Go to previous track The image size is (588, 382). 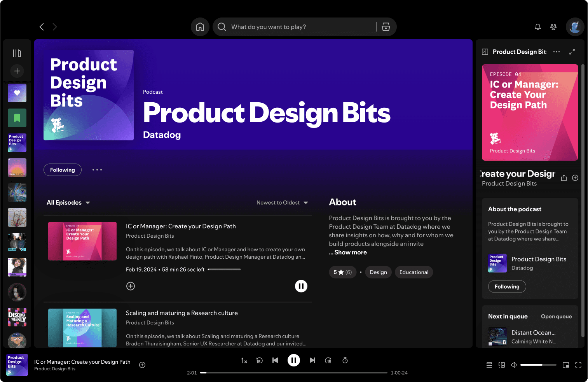[275, 360]
